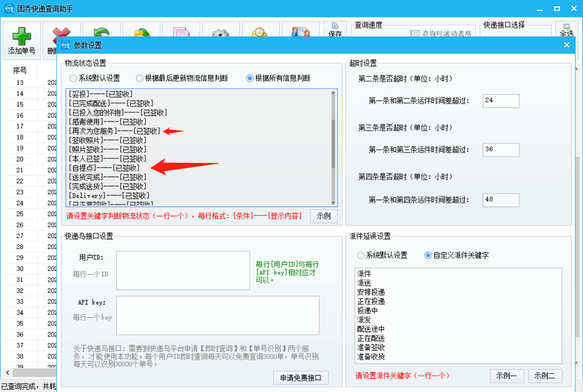Click the 派发 keyword line
This screenshot has height=392, width=583.
(x=364, y=320)
